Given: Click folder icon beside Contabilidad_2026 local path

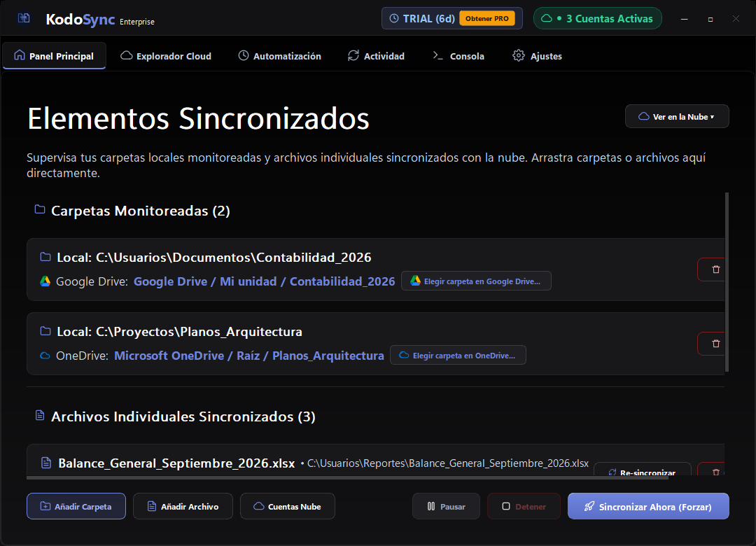Looking at the screenshot, I should (x=45, y=257).
